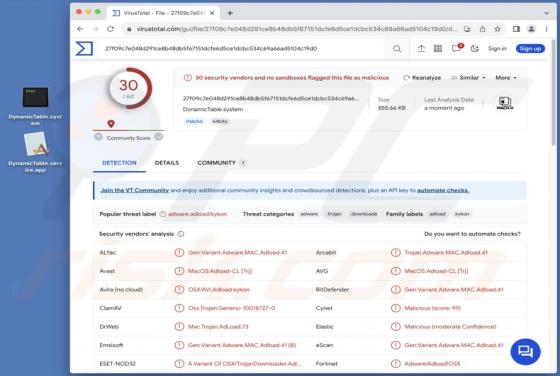Toggle dark mode moon icon
The height and width of the screenshot is (376, 560).
coord(475,49)
